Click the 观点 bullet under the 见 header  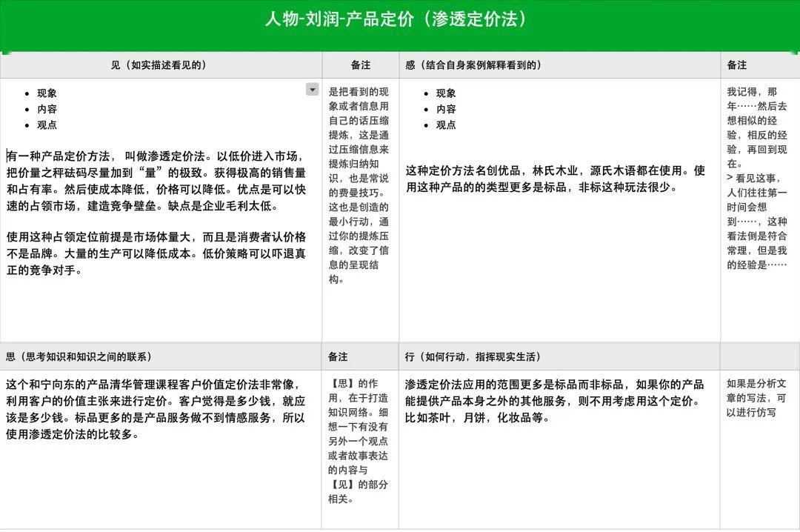click(x=47, y=124)
